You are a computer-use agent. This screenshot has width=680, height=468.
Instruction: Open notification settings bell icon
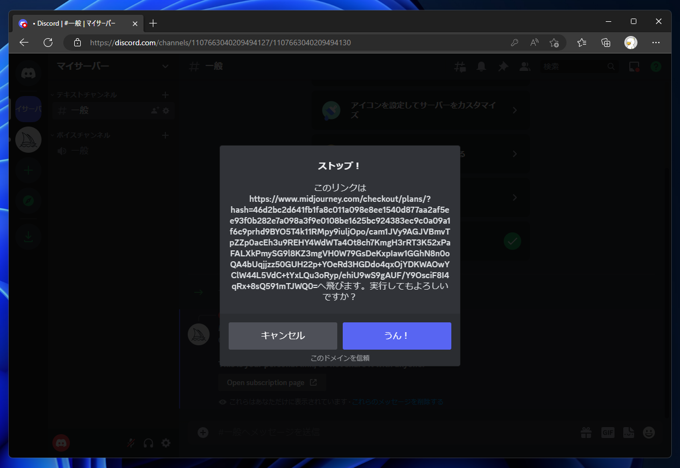click(x=481, y=66)
